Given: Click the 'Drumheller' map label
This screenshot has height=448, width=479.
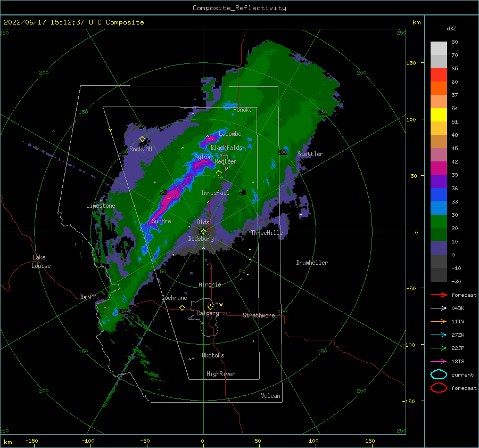Looking at the screenshot, I should click(x=312, y=263).
